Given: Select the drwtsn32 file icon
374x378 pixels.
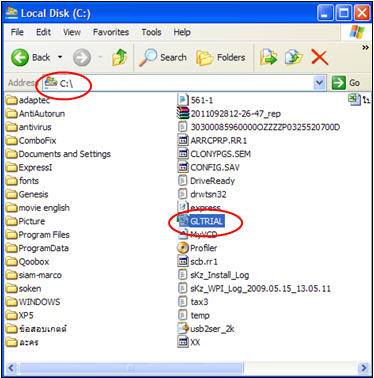Looking at the screenshot, I should (182, 194).
